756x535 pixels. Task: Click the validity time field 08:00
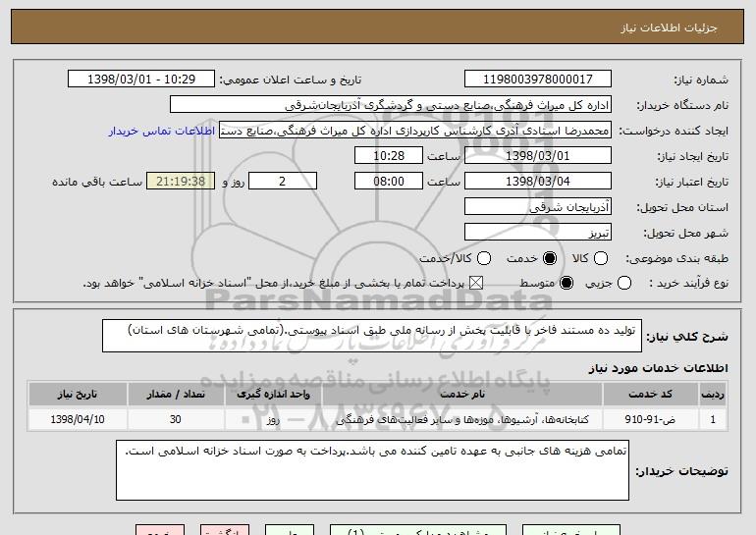coord(389,182)
